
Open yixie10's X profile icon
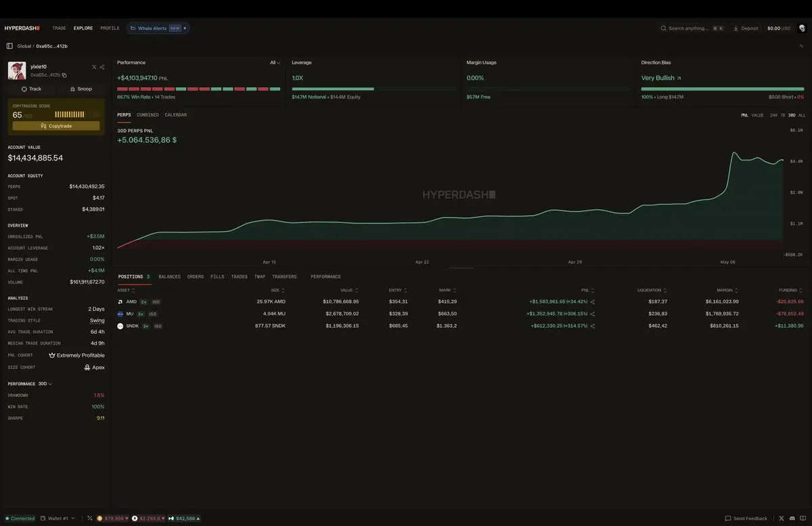point(94,67)
